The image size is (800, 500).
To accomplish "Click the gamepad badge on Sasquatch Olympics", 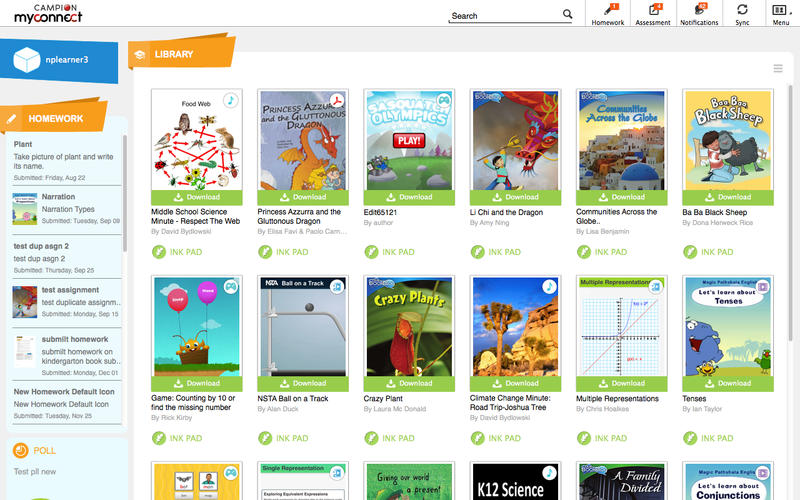I will point(443,101).
